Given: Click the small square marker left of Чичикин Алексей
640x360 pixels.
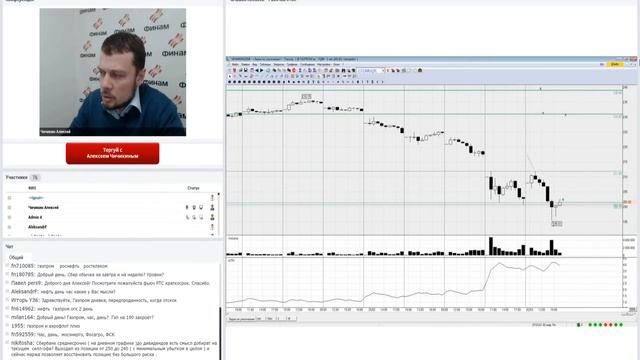Looking at the screenshot, I should (9, 208).
